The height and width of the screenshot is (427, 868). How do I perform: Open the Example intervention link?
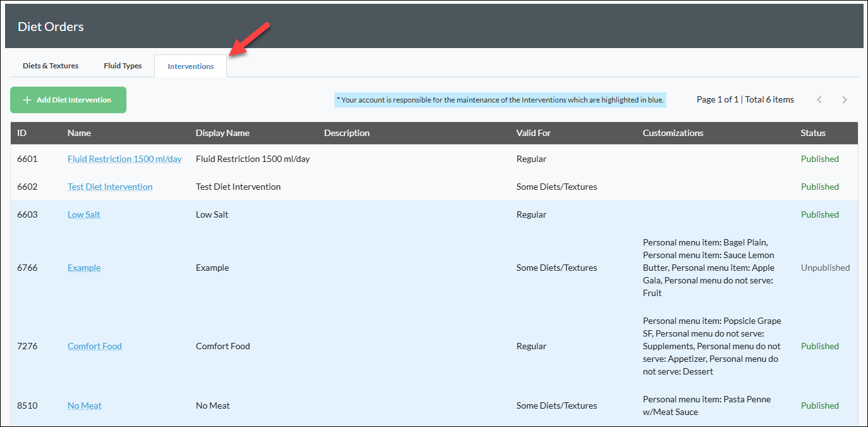click(x=84, y=268)
